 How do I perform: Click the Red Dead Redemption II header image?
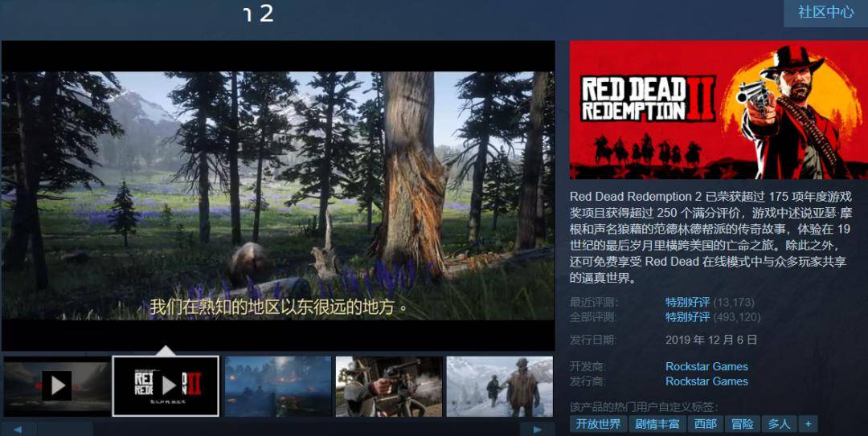coord(719,109)
